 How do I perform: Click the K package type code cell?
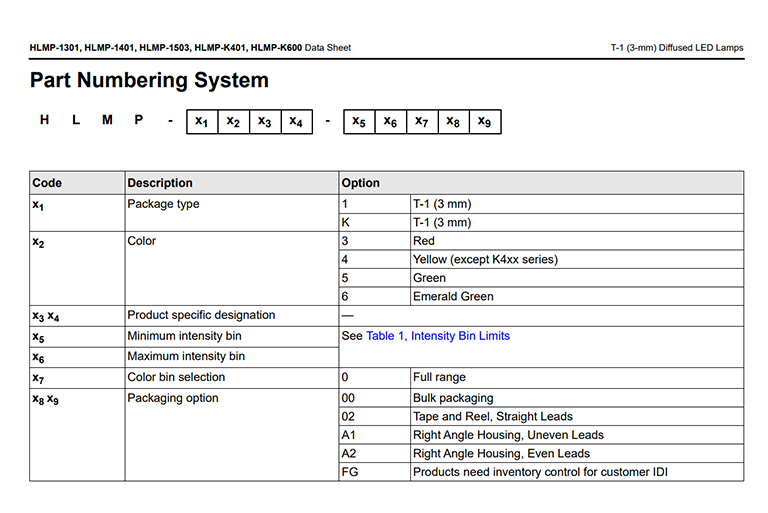tap(375, 222)
